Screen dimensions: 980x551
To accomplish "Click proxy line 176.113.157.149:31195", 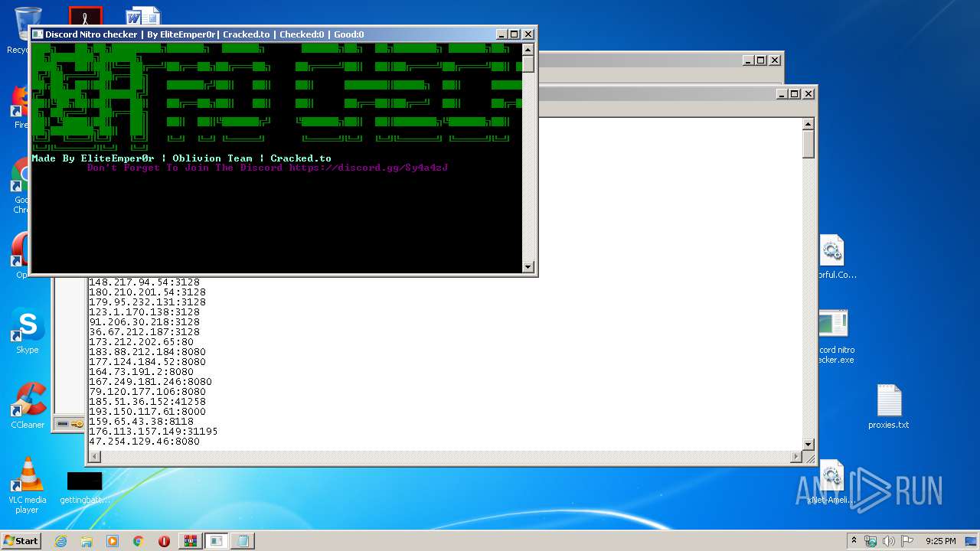I will coord(153,432).
